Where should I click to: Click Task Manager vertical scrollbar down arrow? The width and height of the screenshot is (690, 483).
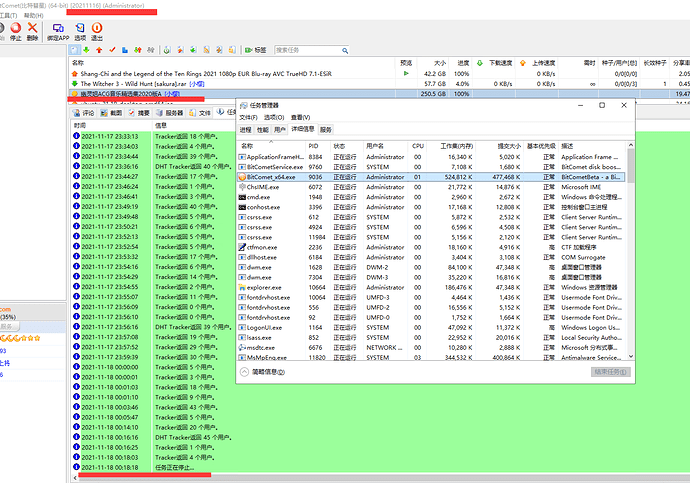click(631, 356)
